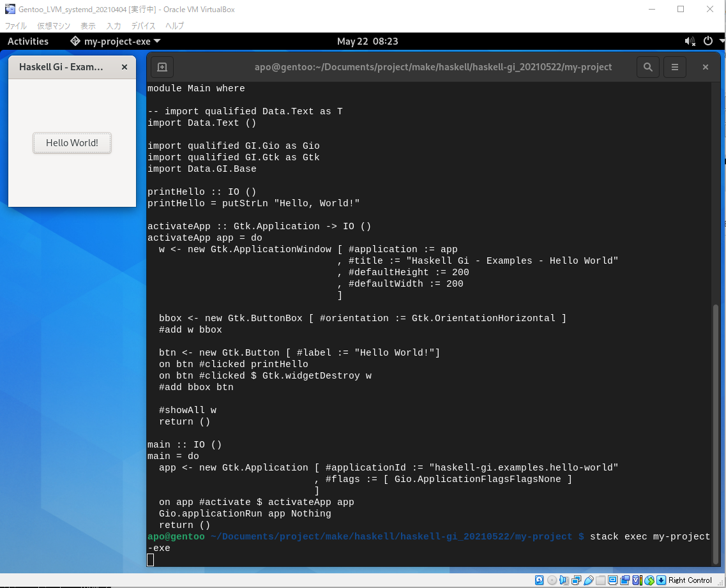Click the VirtualBox recording status icon
Viewport: 726px width, 588px height.
624,580
